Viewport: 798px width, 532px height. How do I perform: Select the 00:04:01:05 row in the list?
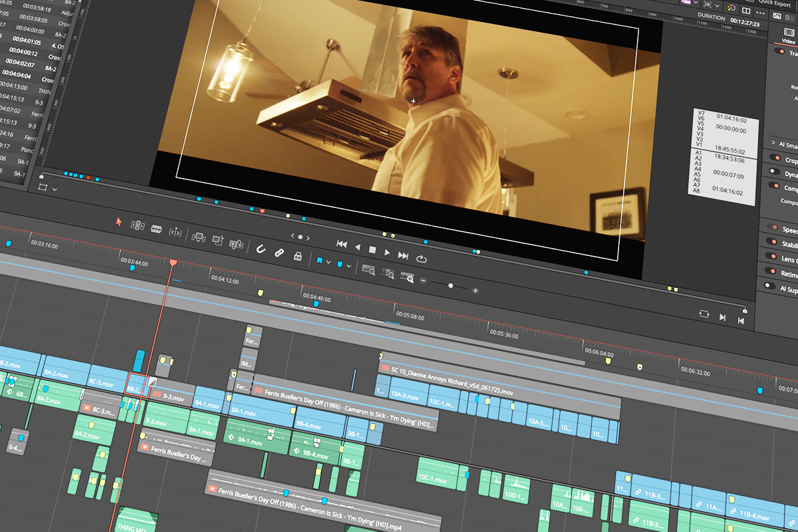pyautogui.click(x=31, y=41)
